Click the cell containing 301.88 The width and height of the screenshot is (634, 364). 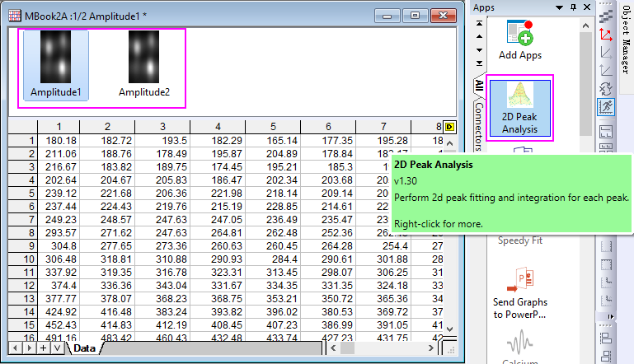pyautogui.click(x=383, y=259)
